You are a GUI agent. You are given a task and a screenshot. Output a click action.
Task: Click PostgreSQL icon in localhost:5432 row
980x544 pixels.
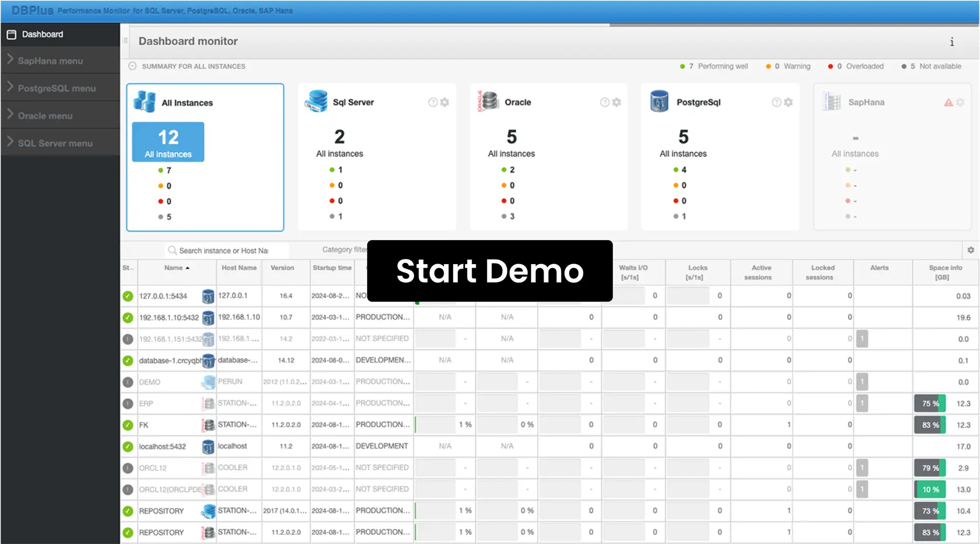(x=208, y=446)
